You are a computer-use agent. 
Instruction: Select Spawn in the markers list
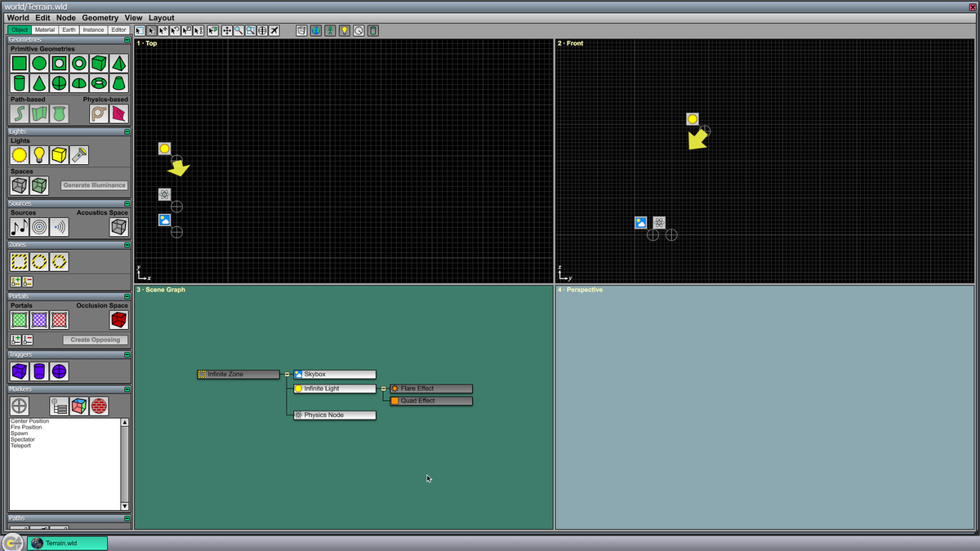point(19,433)
